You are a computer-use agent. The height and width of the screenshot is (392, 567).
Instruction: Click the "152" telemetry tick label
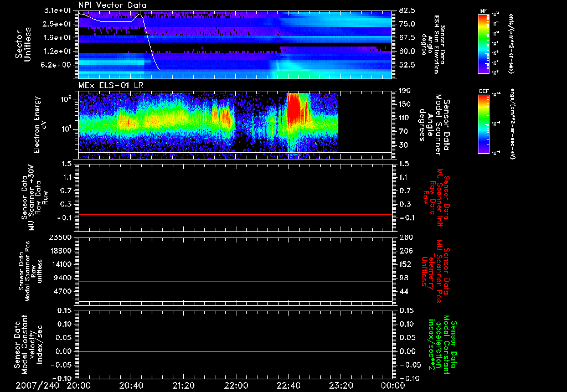pos(406,264)
